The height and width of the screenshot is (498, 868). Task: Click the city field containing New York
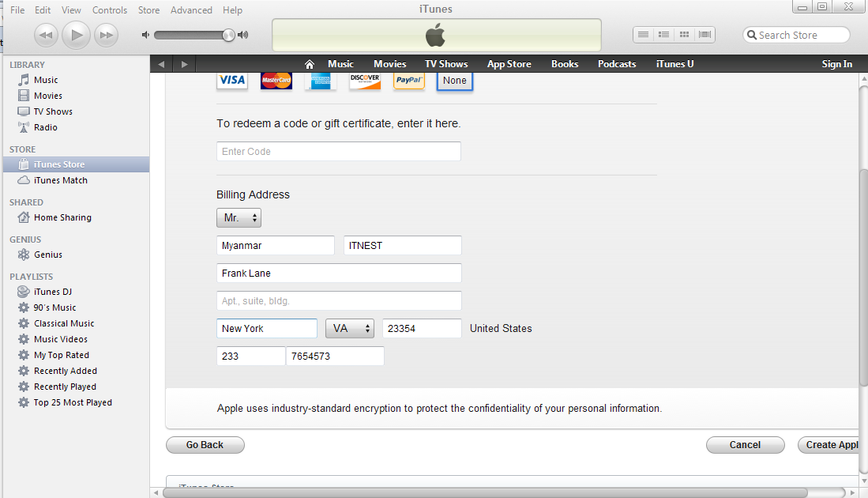click(x=267, y=329)
